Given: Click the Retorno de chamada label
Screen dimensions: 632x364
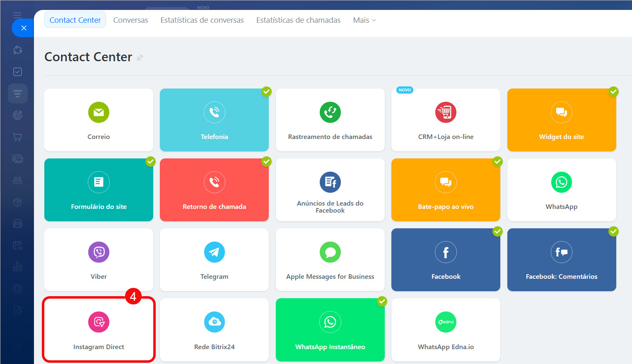Looking at the screenshot, I should tap(214, 206).
